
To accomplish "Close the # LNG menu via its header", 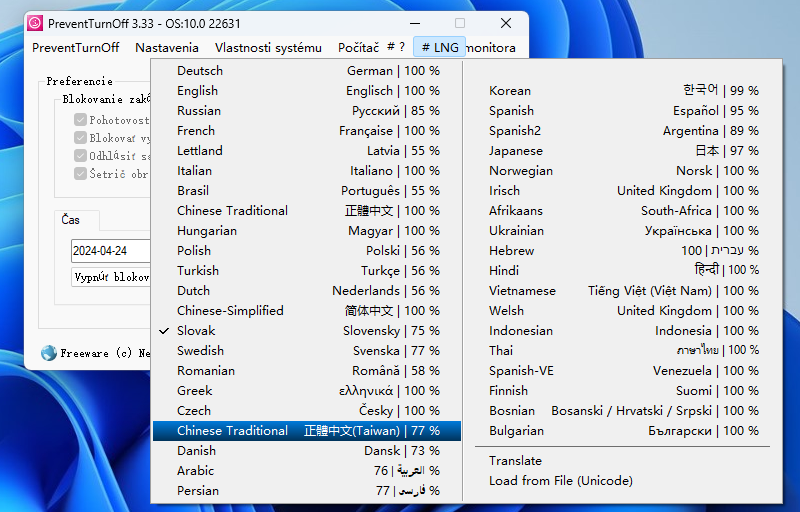I will coord(439,47).
